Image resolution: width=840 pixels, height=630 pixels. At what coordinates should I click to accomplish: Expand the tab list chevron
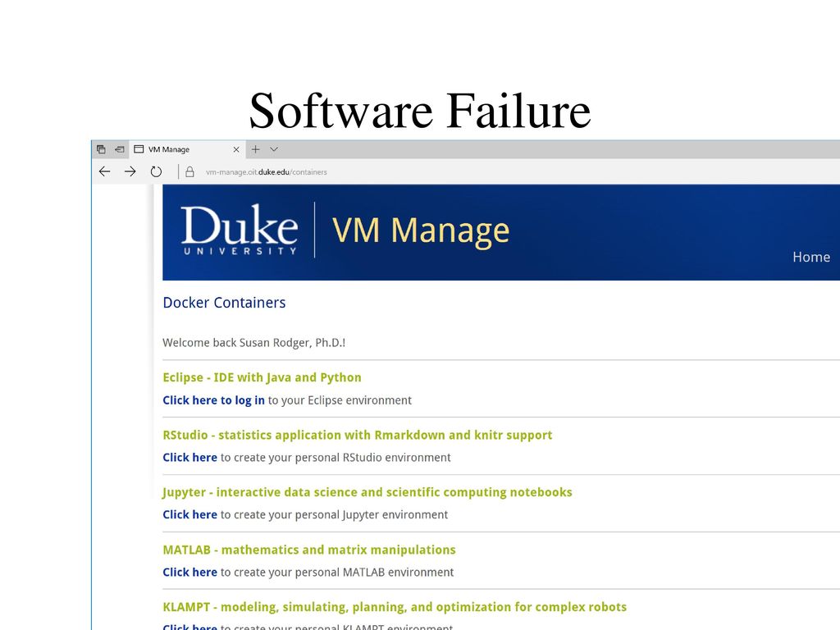274,149
